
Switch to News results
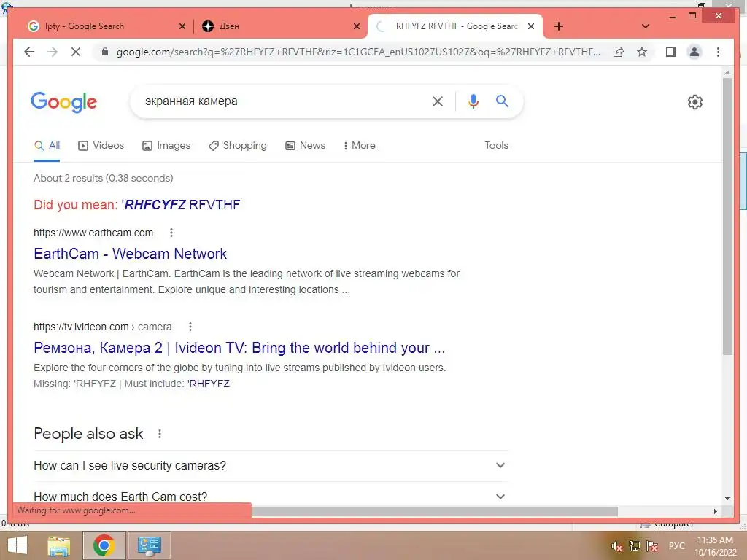click(x=306, y=145)
